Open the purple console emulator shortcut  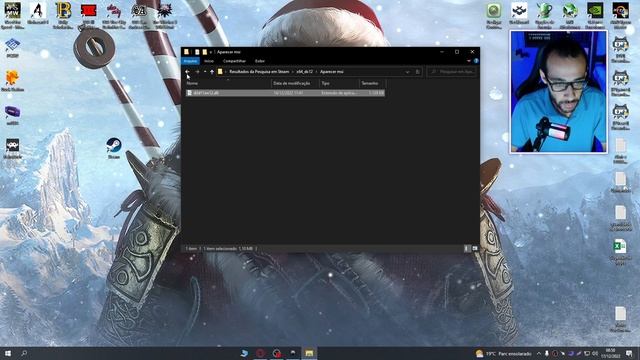click(x=13, y=114)
